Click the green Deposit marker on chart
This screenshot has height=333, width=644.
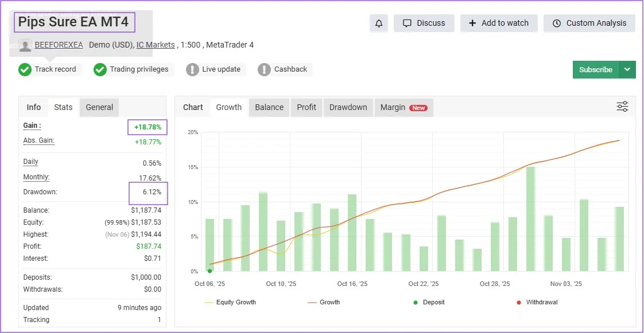point(210,271)
